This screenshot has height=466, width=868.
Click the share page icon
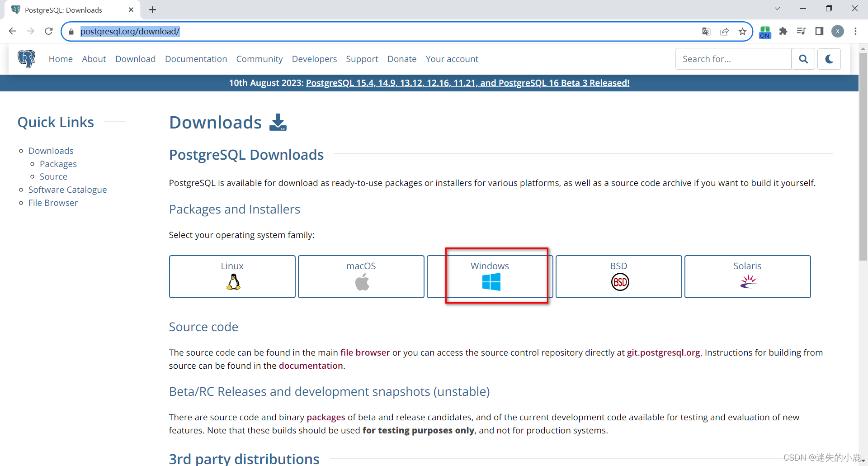(725, 31)
